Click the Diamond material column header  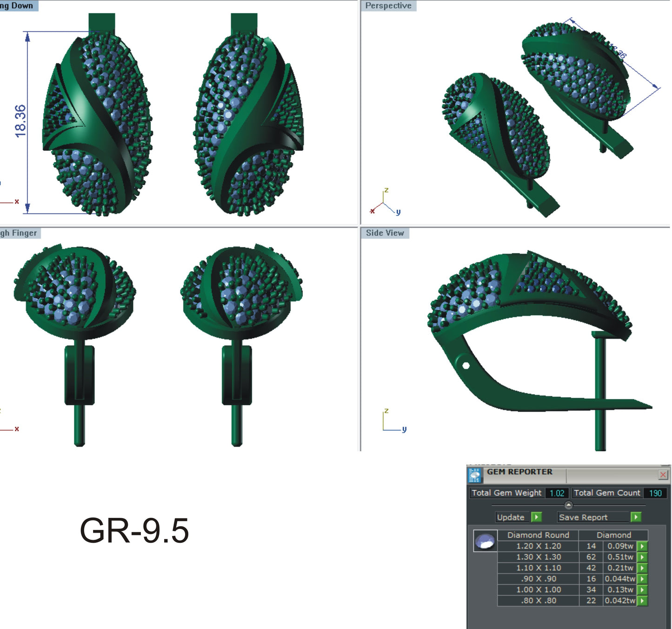(x=614, y=535)
